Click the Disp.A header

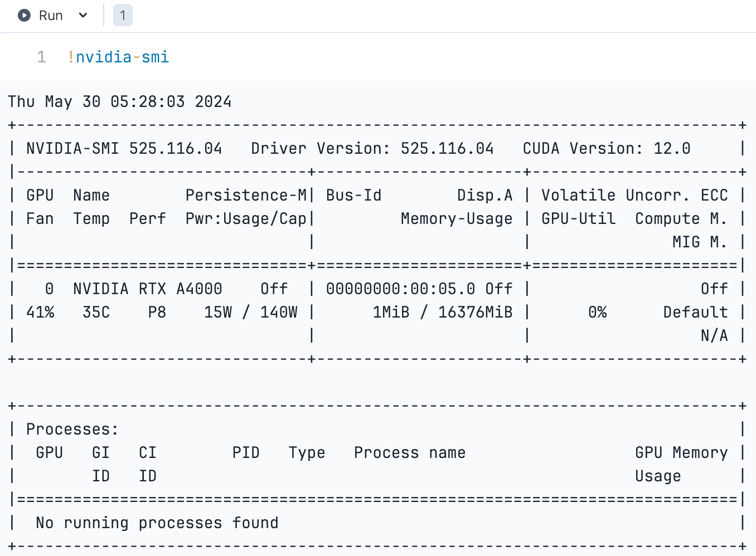pos(484,195)
